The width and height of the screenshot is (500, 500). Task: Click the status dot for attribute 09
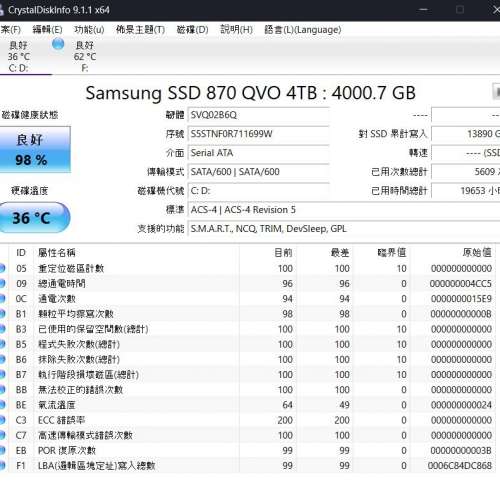coord(2,283)
